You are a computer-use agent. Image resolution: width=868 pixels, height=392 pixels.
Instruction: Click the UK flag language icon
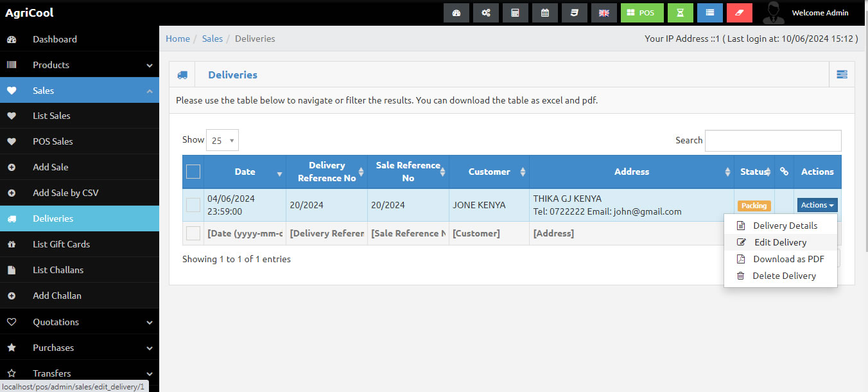point(603,13)
